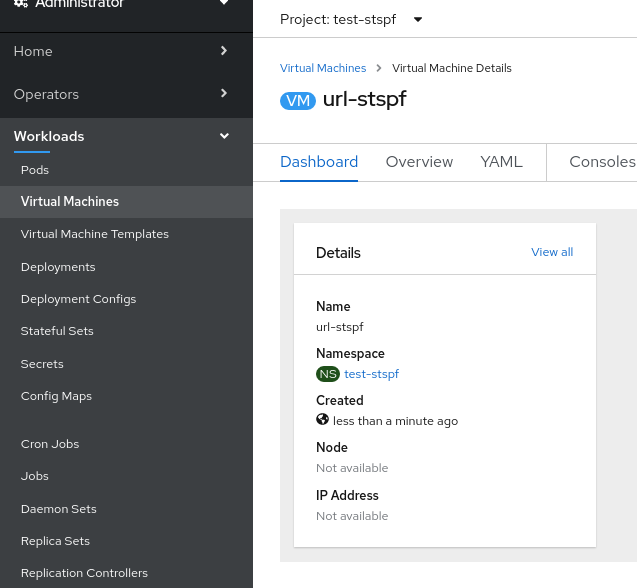Switch to the YAML tab
Viewport: 637px width, 588px height.
point(501,162)
